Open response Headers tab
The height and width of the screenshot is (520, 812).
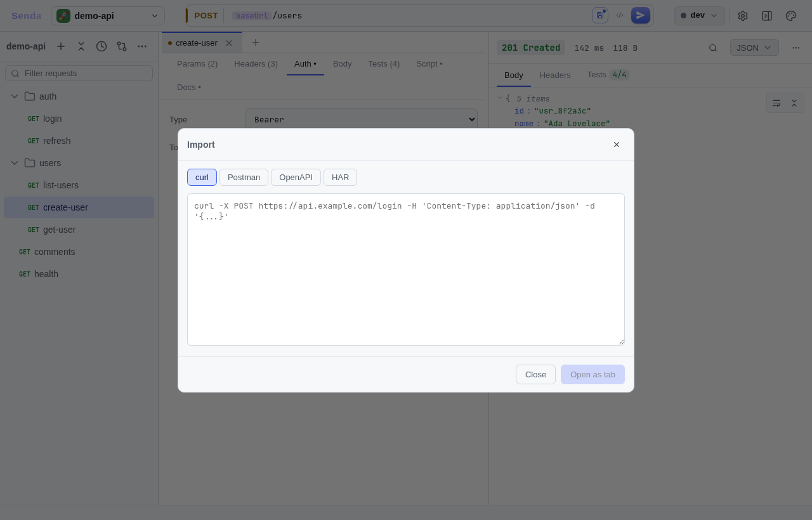click(555, 75)
